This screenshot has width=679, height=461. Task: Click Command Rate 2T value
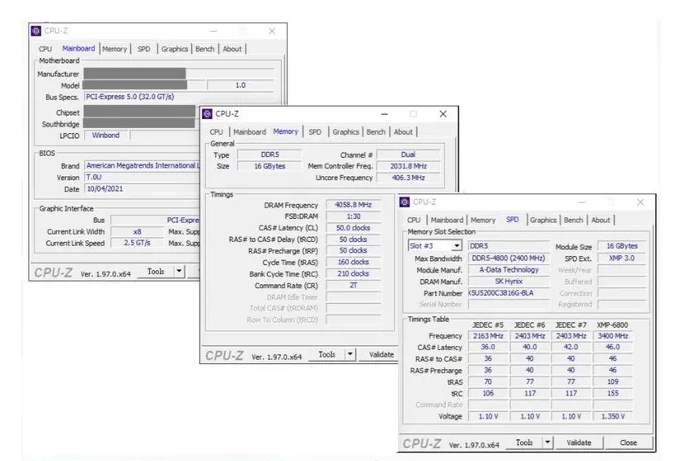(x=353, y=285)
